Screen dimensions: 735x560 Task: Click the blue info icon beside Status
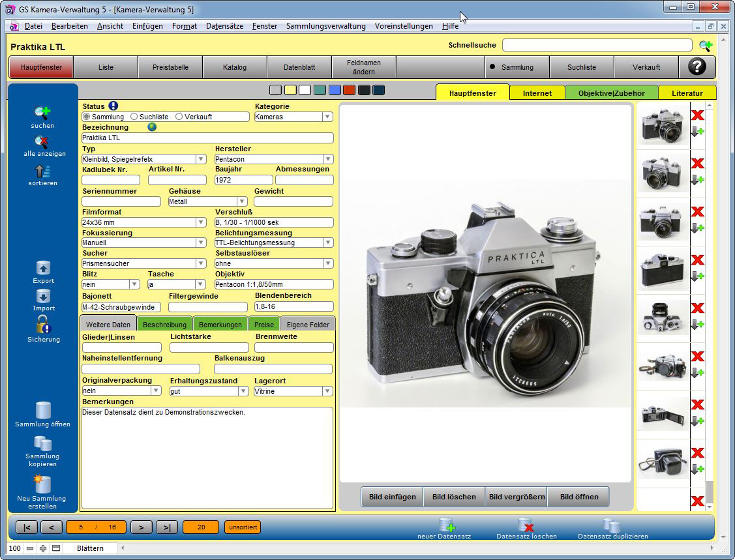pos(113,106)
